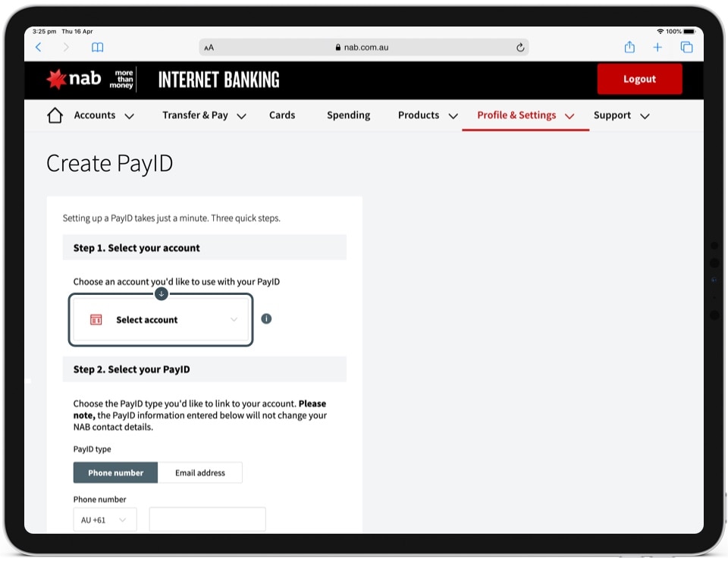
Task: Open the Spending page
Action: pyautogui.click(x=348, y=116)
